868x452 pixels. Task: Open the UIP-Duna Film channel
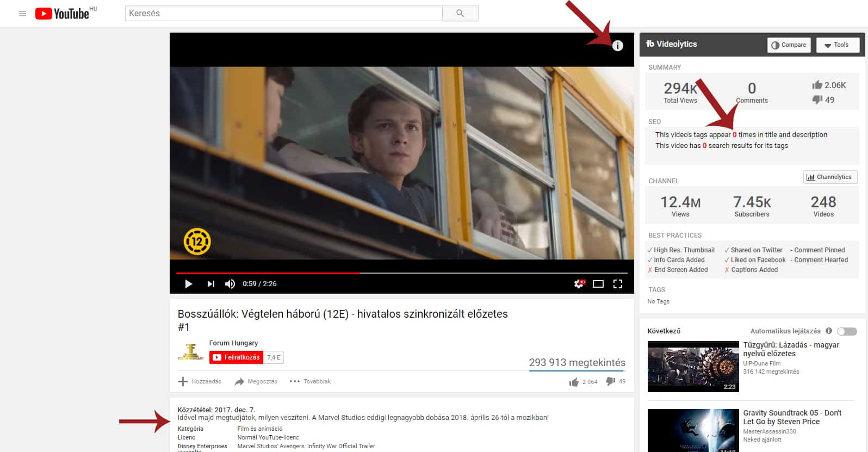coord(761,363)
